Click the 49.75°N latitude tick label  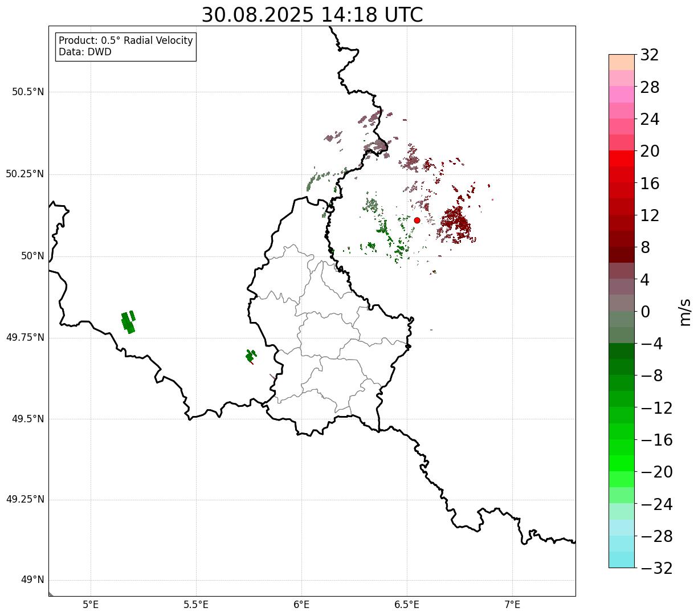click(x=25, y=337)
